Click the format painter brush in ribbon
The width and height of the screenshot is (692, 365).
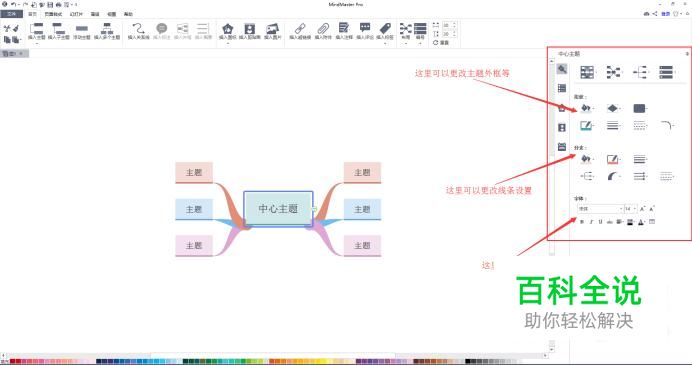point(16,29)
